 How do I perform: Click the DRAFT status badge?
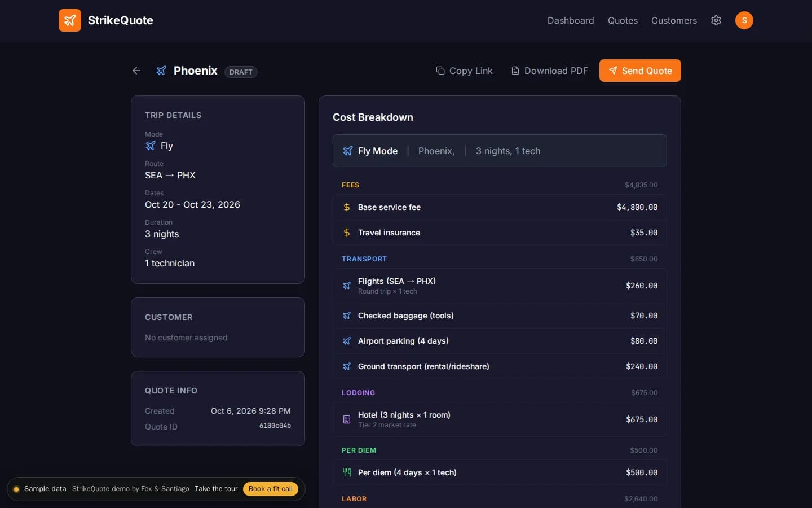coord(241,72)
